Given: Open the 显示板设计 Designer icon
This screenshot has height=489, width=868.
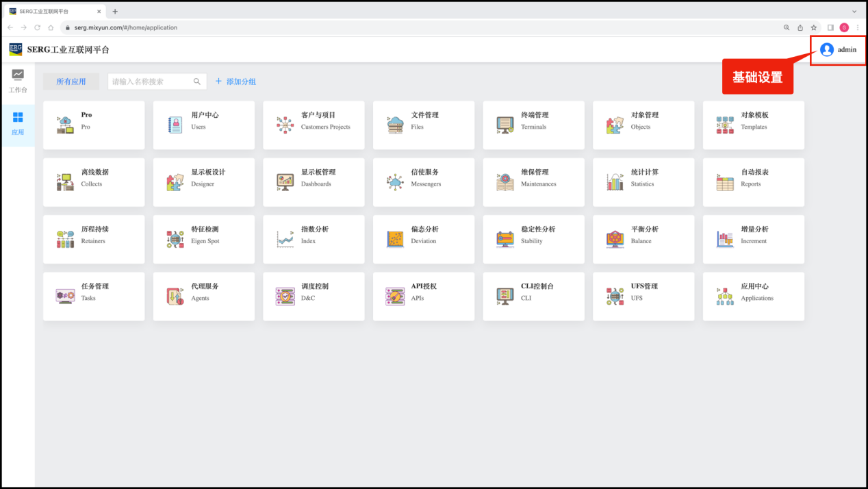Looking at the screenshot, I should tap(175, 182).
